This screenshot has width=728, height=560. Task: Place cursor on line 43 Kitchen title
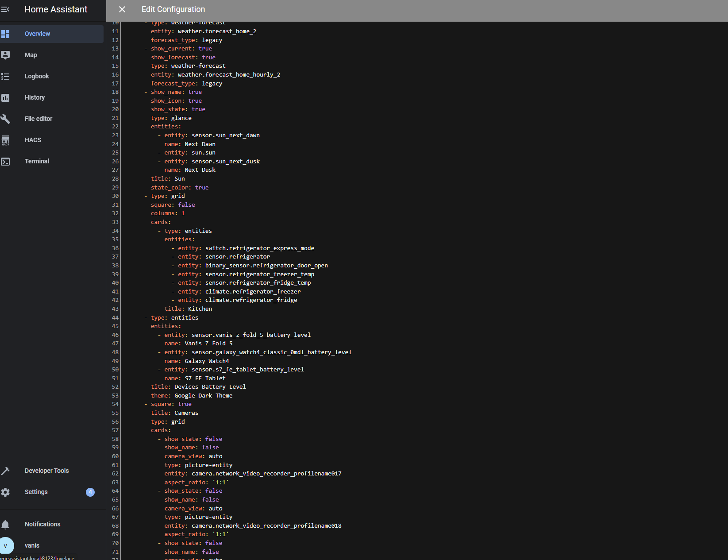[x=200, y=309]
